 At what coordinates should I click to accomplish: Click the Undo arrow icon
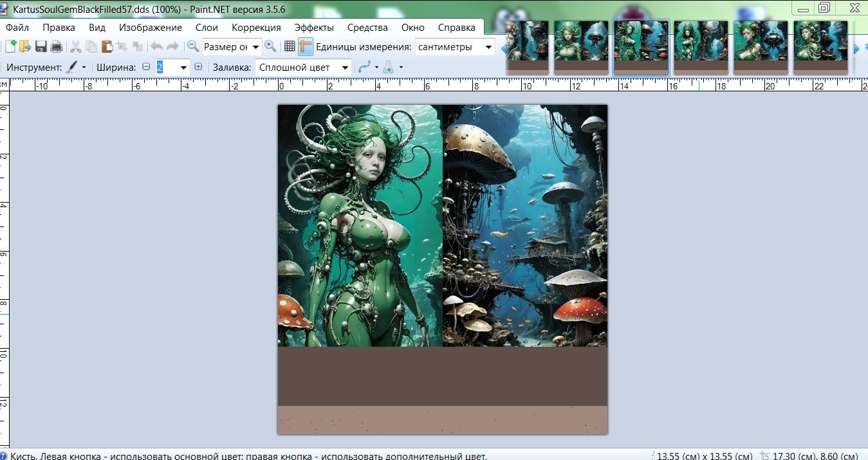[156, 46]
